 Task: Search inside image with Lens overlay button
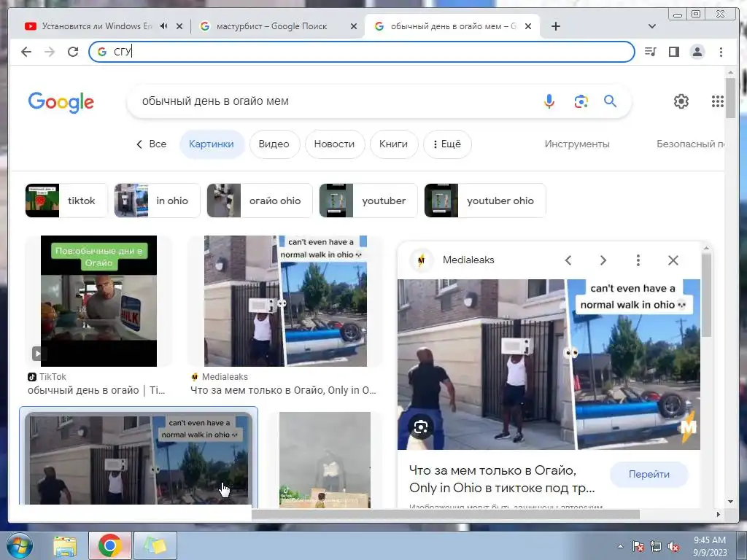(x=420, y=427)
